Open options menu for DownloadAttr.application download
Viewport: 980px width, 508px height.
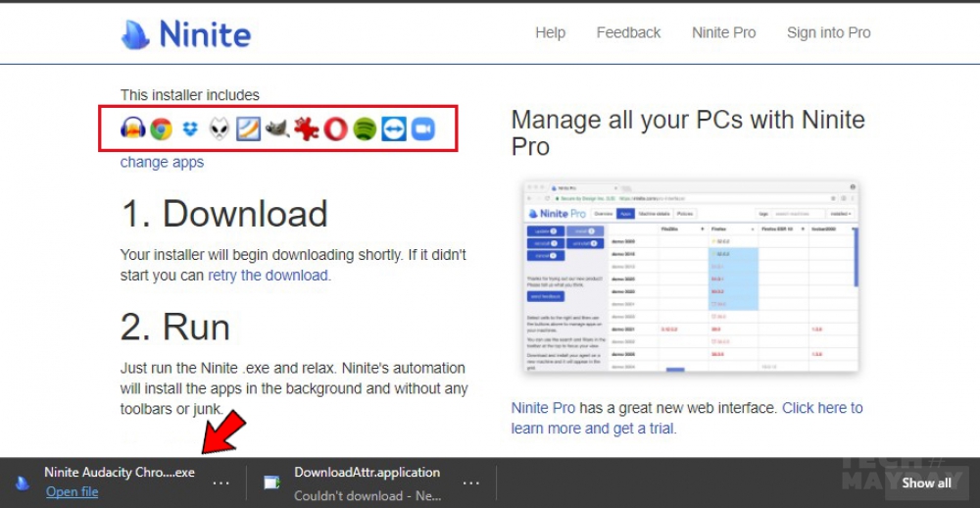click(x=471, y=483)
